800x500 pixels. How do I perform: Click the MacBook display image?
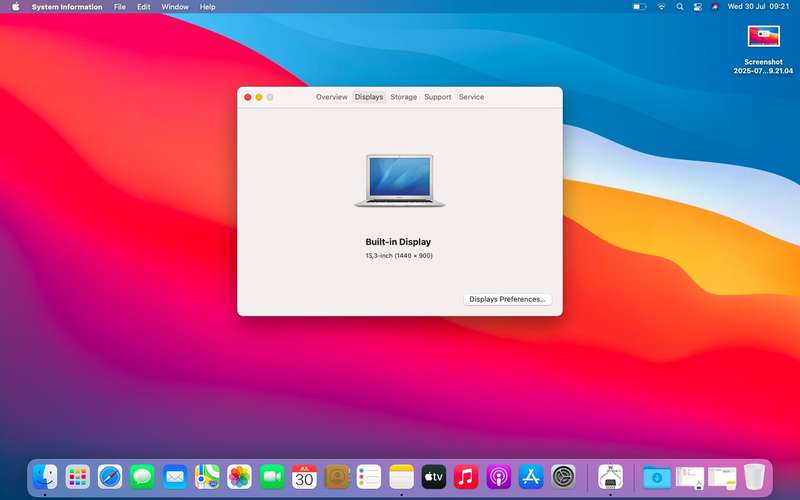click(x=400, y=181)
